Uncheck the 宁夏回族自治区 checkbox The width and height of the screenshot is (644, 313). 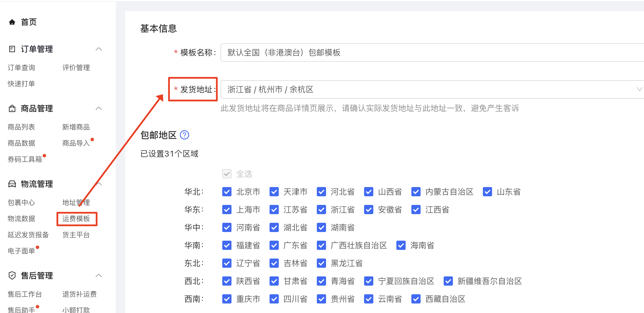[369, 281]
